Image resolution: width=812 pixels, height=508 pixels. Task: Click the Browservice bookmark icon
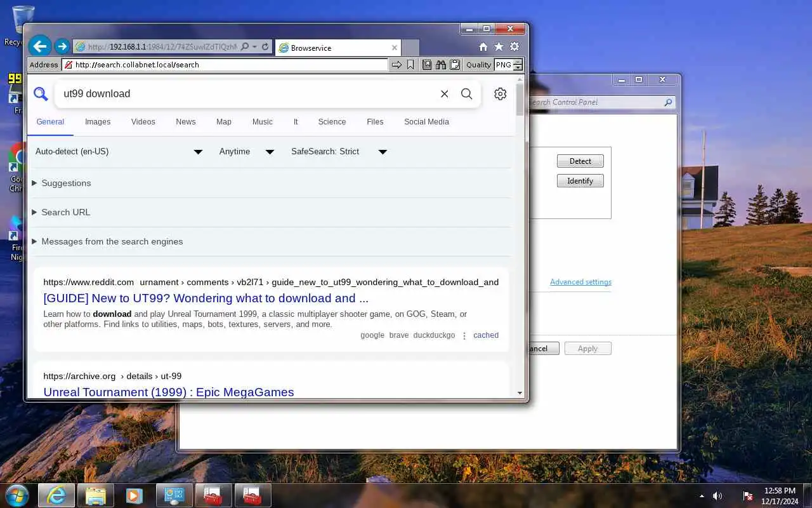(x=410, y=65)
